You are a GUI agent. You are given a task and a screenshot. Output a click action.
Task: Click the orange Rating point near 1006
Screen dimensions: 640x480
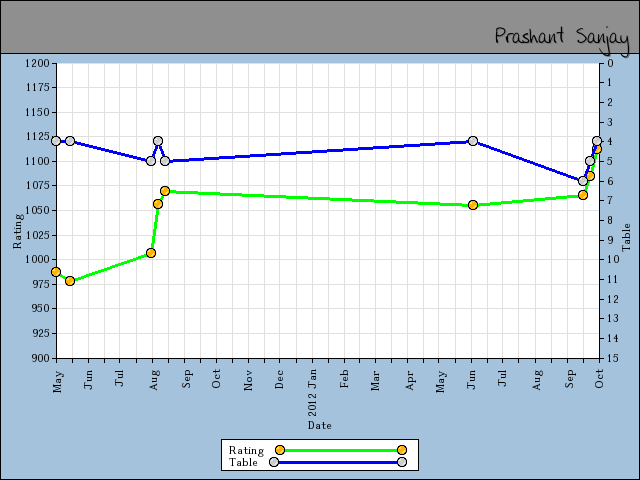pos(151,253)
